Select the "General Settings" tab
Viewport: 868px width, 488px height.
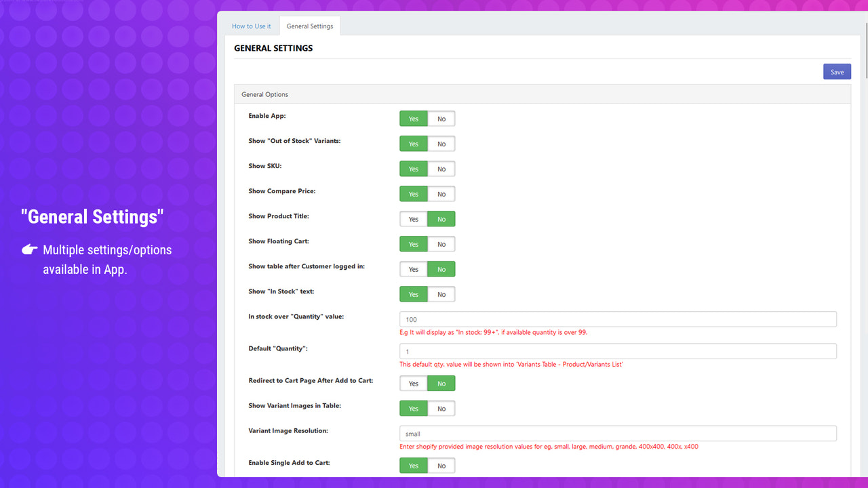pyautogui.click(x=309, y=26)
